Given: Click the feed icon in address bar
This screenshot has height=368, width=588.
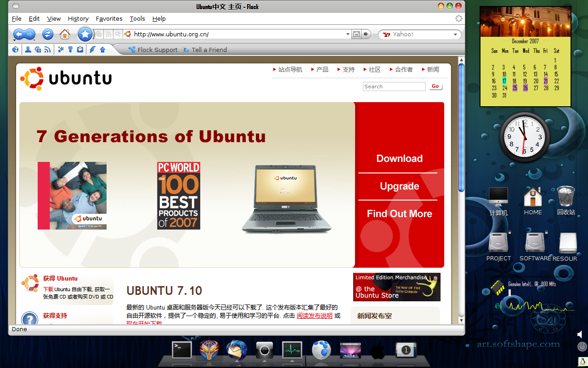Looking at the screenshot, I should click(x=108, y=34).
